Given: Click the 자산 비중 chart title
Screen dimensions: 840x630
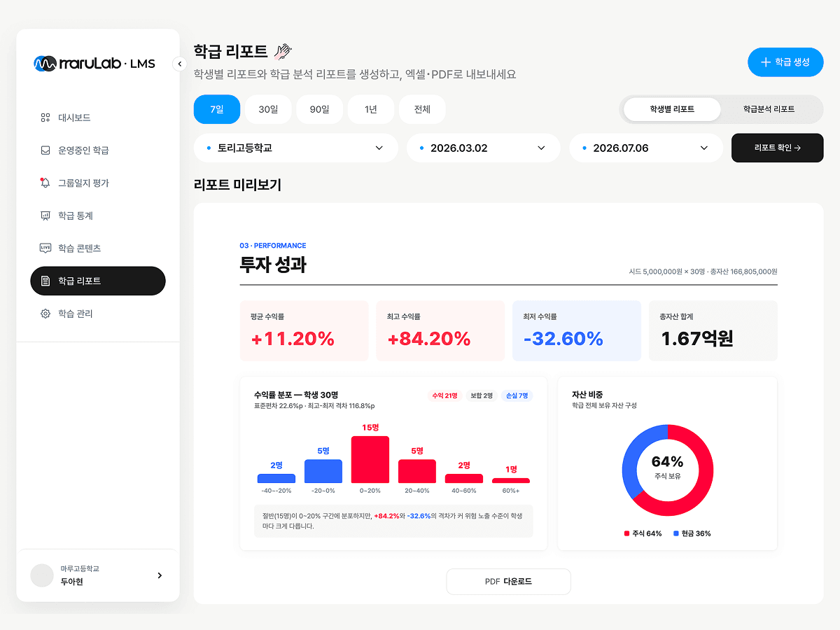Looking at the screenshot, I should 587,395.
